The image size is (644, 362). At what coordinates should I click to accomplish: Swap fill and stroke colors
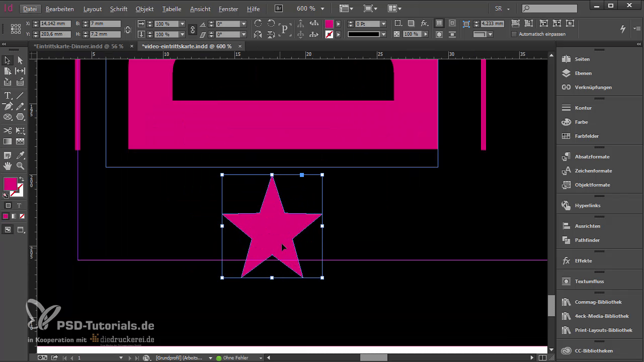pos(21,179)
